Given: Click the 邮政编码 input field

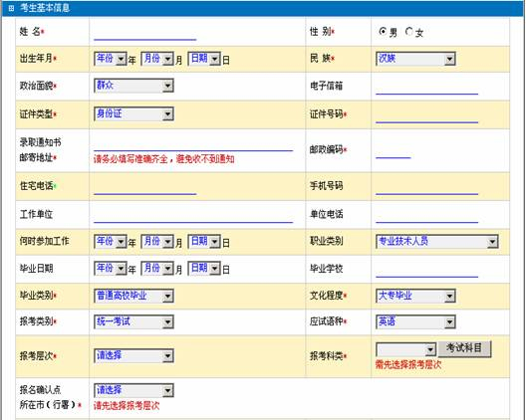Looking at the screenshot, I should (394, 151).
